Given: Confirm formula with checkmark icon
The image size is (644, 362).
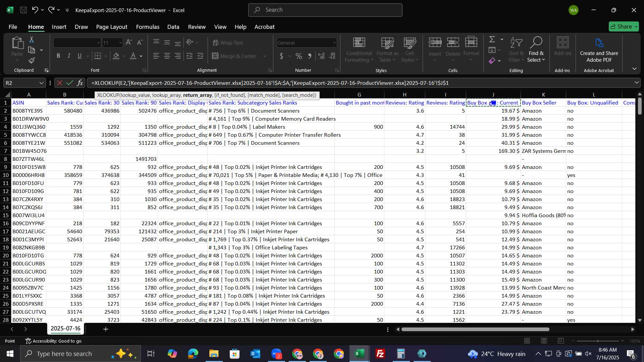Looking at the screenshot, I should pos(70,83).
